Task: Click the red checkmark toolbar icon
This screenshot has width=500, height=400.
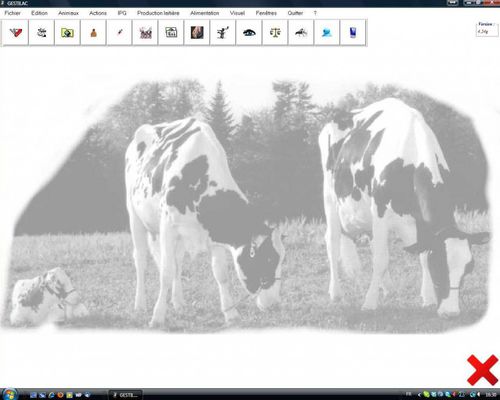Action: pyautogui.click(x=15, y=32)
